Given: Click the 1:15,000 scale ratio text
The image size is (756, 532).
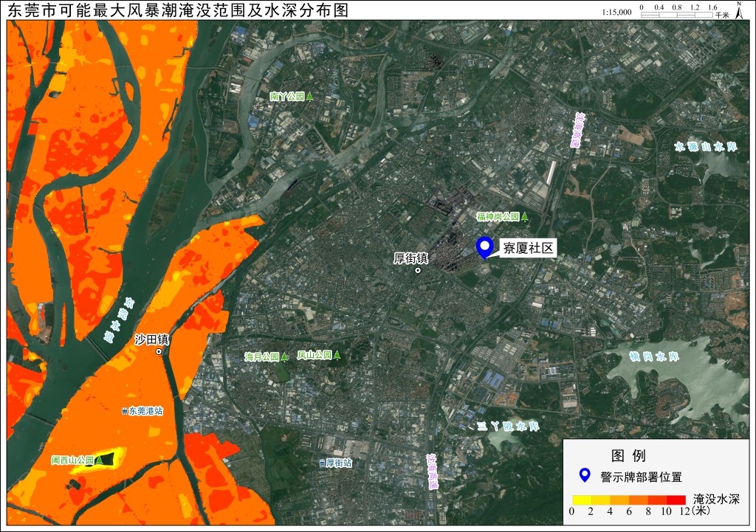Looking at the screenshot, I should [x=616, y=12].
